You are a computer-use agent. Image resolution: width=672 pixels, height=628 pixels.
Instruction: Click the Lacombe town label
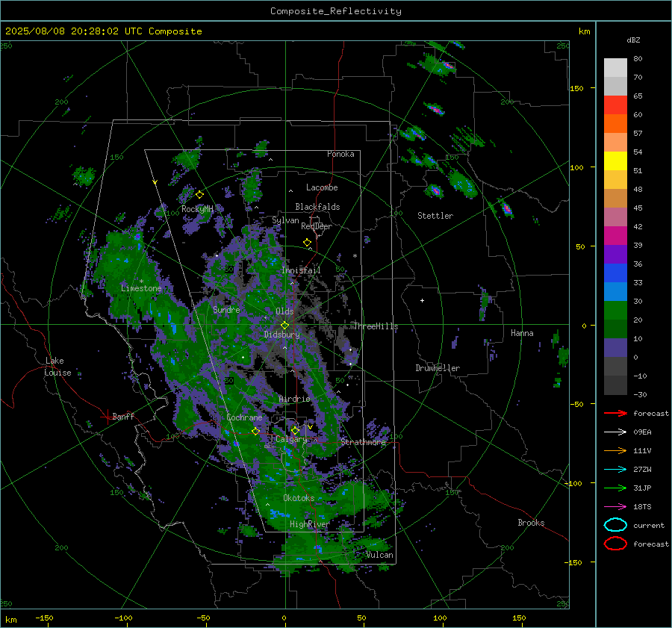[x=322, y=187]
